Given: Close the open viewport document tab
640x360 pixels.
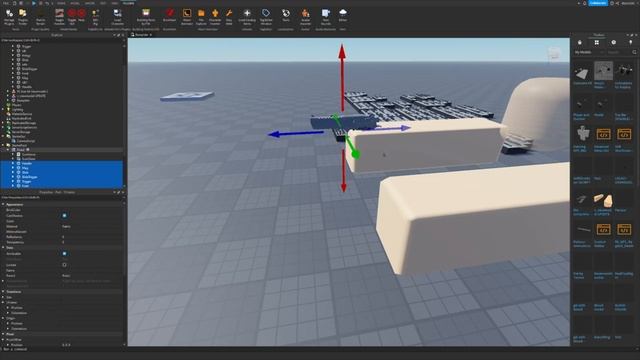Looking at the screenshot, I should click(151, 35).
